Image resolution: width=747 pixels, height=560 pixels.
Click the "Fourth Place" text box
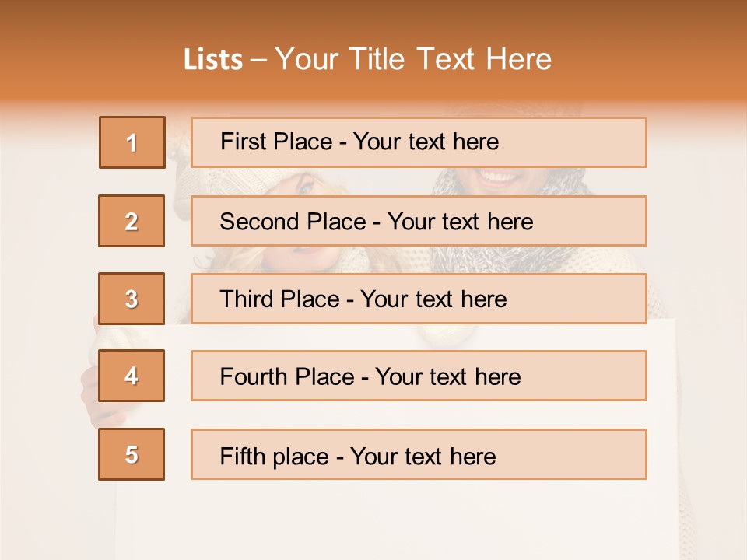419,376
